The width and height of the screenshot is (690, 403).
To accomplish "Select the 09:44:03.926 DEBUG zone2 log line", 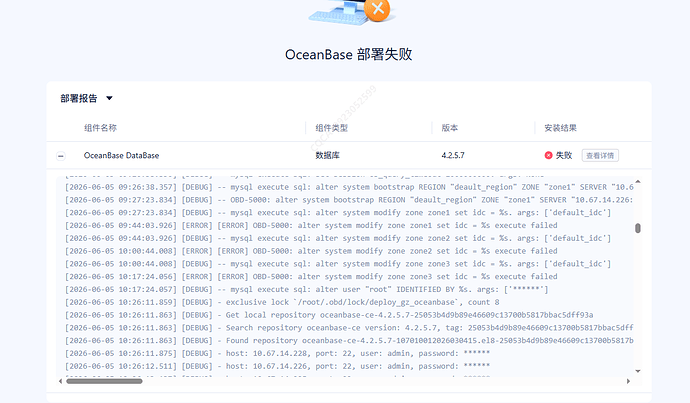I will tap(338, 238).
